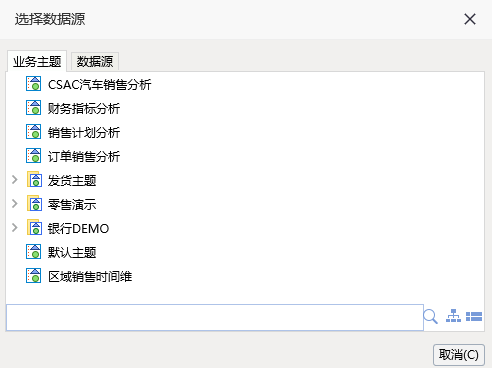
Task: Select 区域销售时间维 in the list
Action: pos(90,276)
